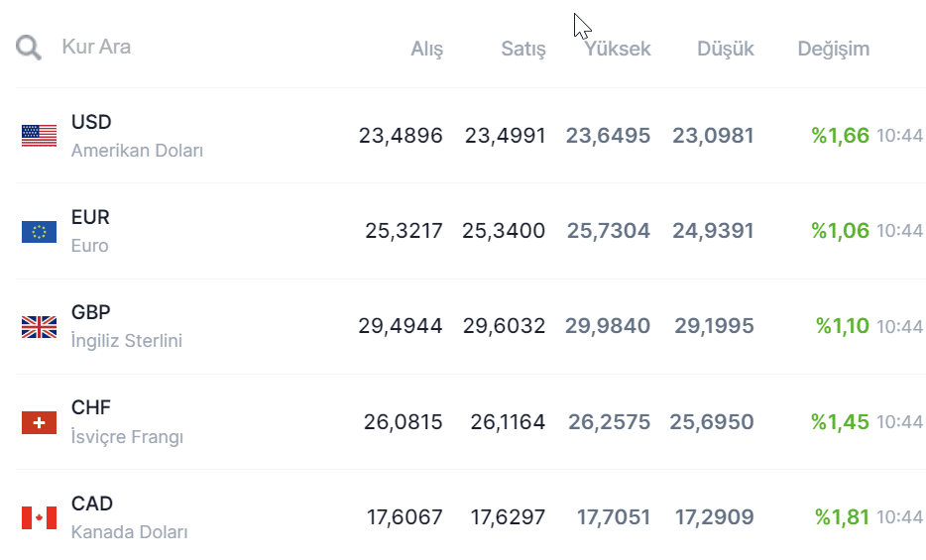Screen dimensions: 926x560
Task: Open the Euro currency link
Action: pyautogui.click(x=89, y=246)
